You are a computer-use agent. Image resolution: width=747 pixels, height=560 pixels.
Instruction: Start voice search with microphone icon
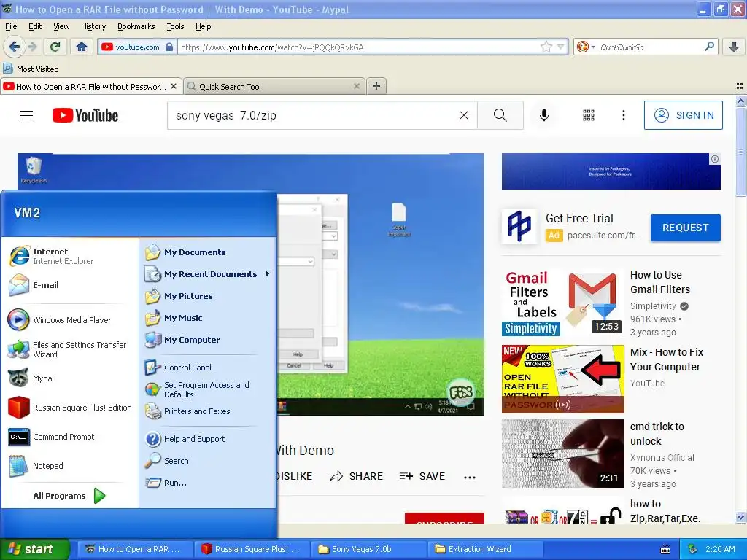tap(544, 115)
